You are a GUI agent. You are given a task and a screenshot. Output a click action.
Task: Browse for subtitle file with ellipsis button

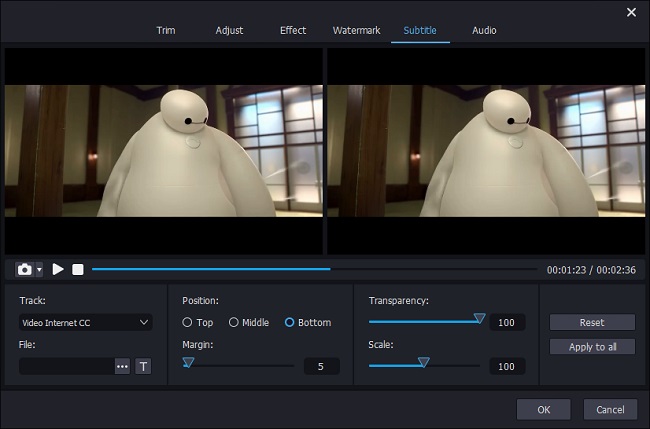point(122,367)
